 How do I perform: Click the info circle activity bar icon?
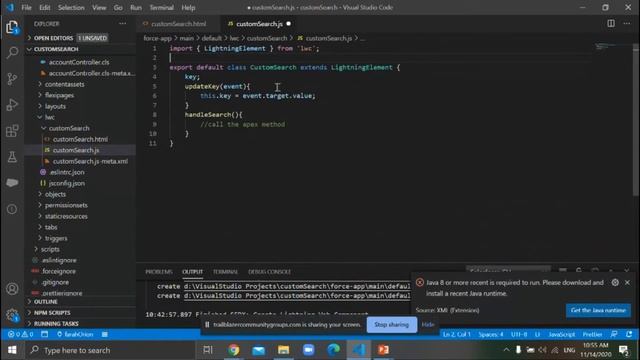click(12, 209)
